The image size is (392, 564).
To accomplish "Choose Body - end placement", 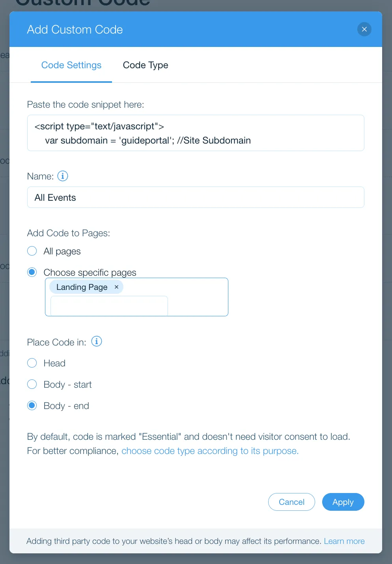I will click(x=32, y=405).
